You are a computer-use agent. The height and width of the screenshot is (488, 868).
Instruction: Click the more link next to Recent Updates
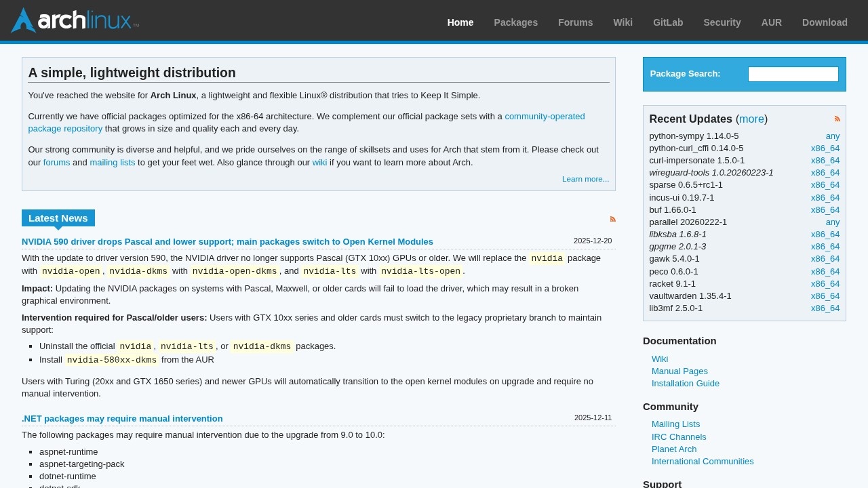coord(751,119)
